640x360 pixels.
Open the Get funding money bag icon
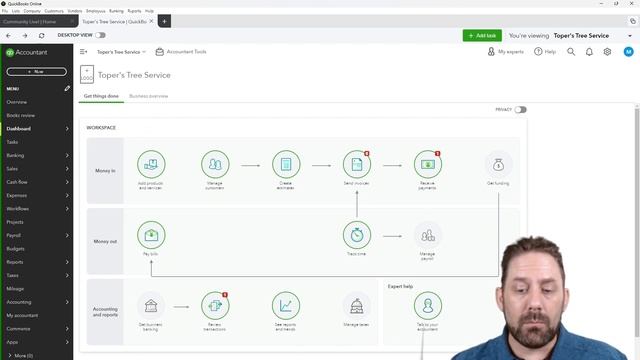point(498,164)
